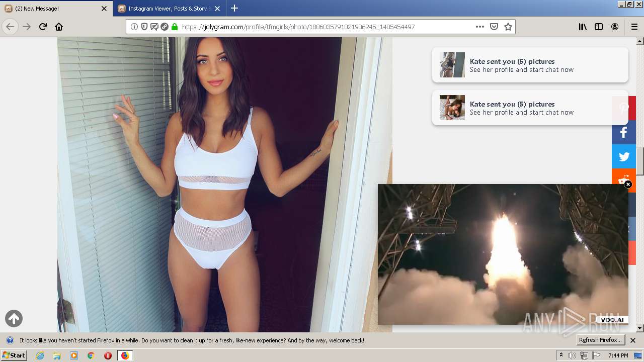Save page to Pocket
Screen dimensions: 644x362
point(494,27)
